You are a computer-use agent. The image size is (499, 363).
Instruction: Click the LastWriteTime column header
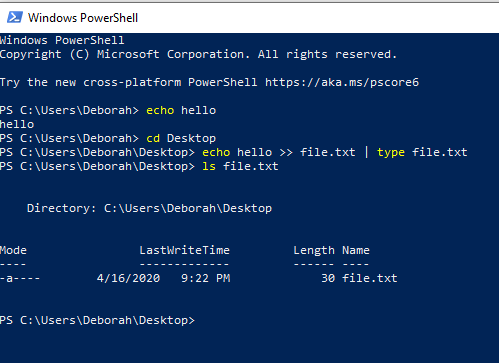click(185, 250)
